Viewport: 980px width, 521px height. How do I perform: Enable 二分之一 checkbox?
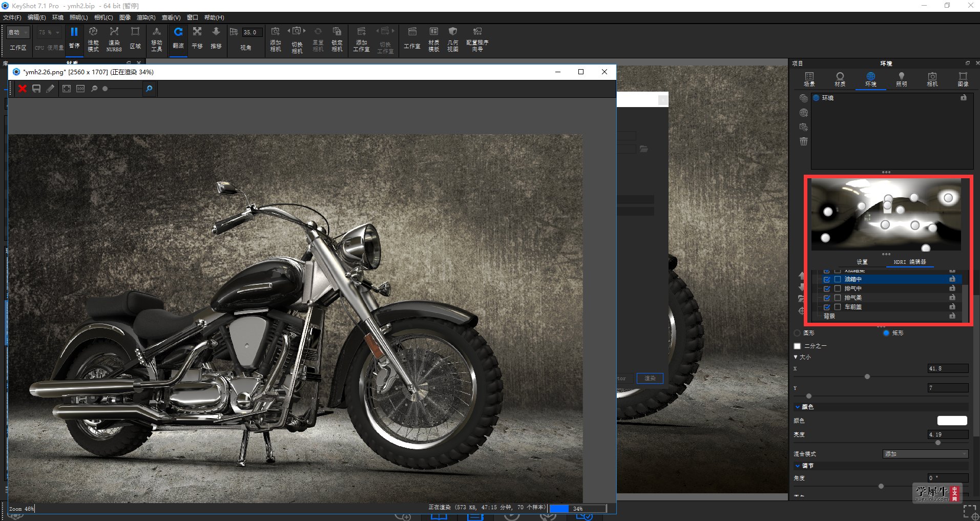click(x=797, y=346)
